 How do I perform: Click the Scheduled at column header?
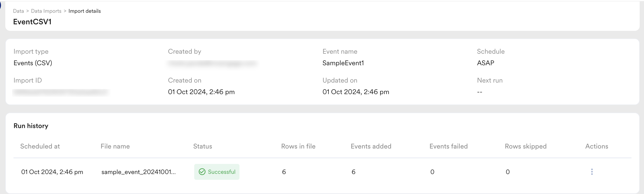click(40, 146)
